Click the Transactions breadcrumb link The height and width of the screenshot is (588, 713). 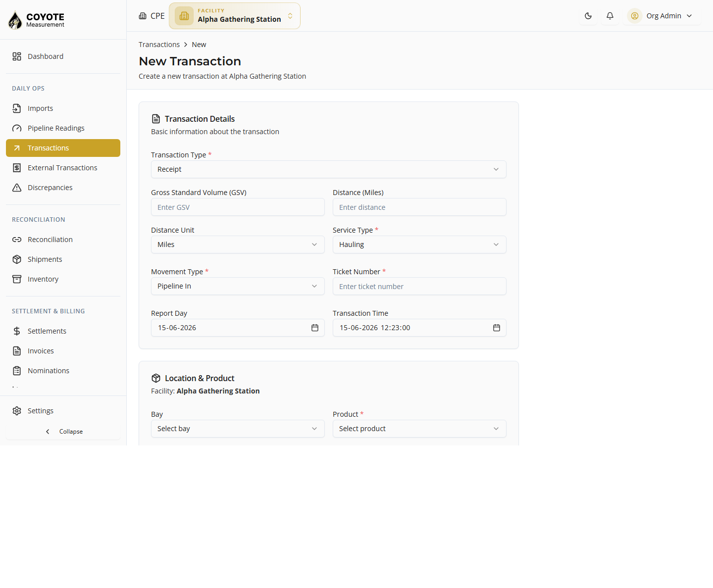[159, 45]
